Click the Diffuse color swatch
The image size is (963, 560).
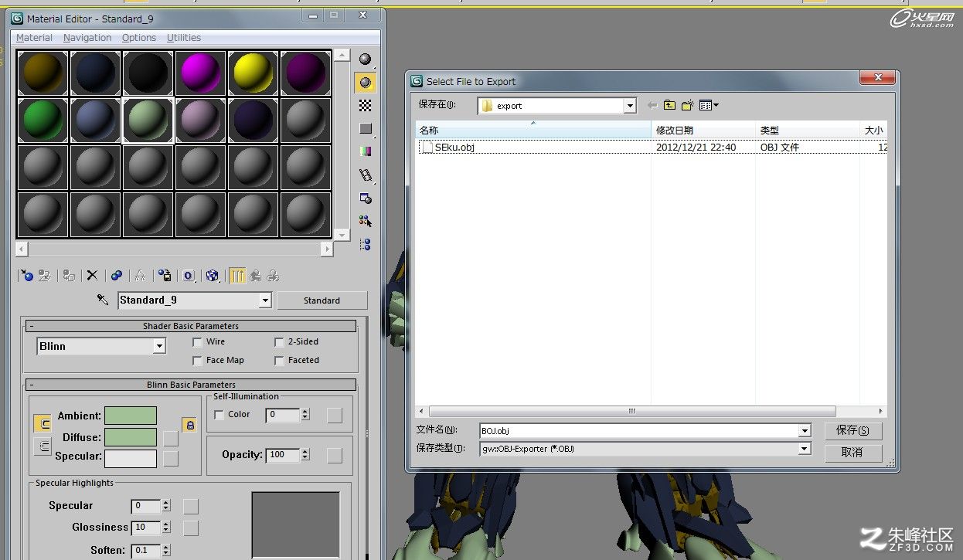coord(131,437)
